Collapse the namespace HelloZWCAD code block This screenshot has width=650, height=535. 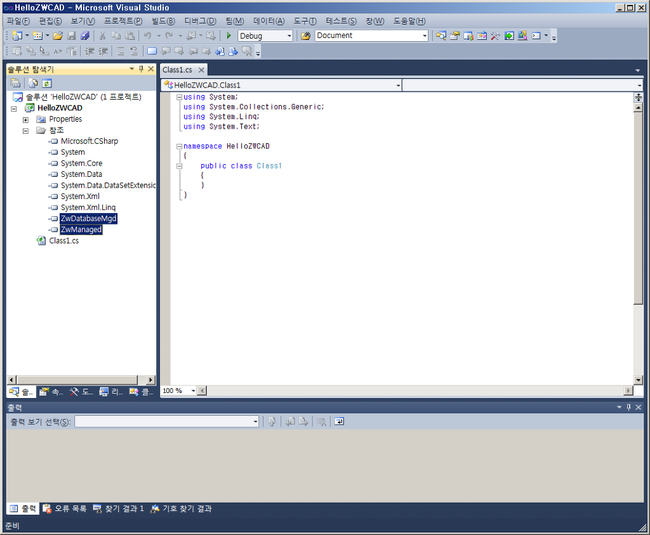[x=179, y=146]
